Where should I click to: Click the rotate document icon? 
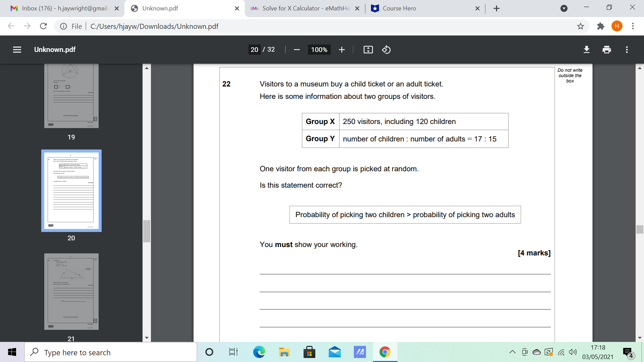point(386,50)
